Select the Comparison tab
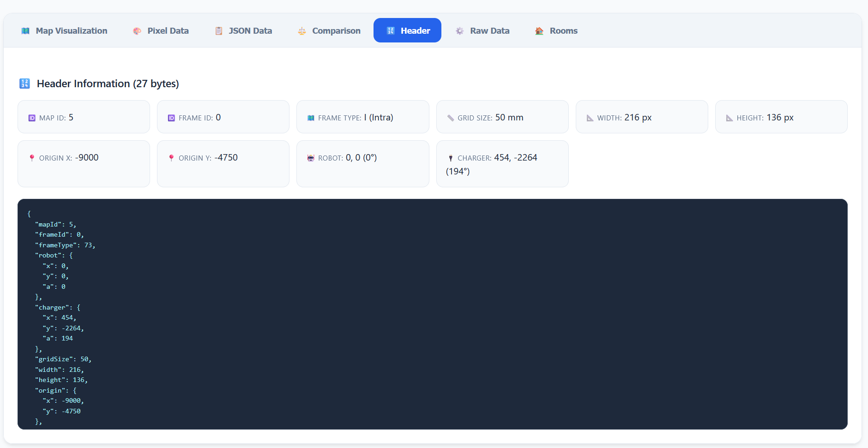Viewport: 868px width, 448px height. 329,30
